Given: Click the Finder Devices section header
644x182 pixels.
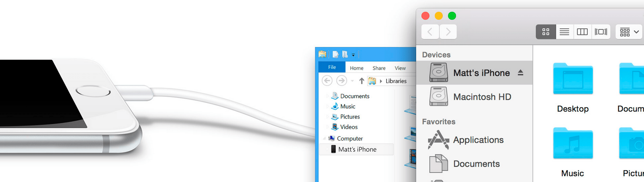Looking at the screenshot, I should 436,55.
